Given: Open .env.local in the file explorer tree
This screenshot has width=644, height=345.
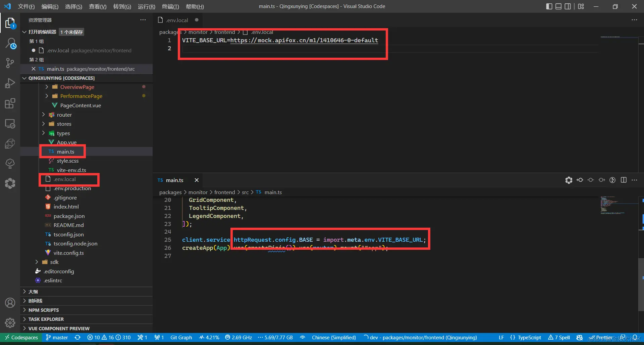Looking at the screenshot, I should click(65, 179).
